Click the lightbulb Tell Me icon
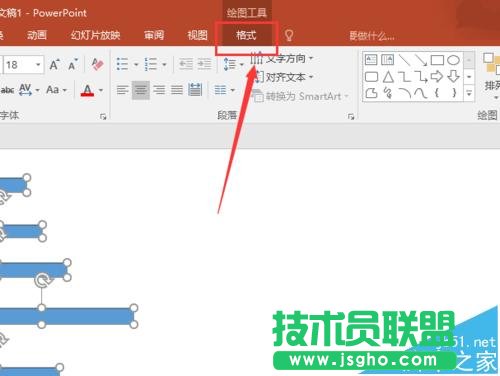 [289, 35]
